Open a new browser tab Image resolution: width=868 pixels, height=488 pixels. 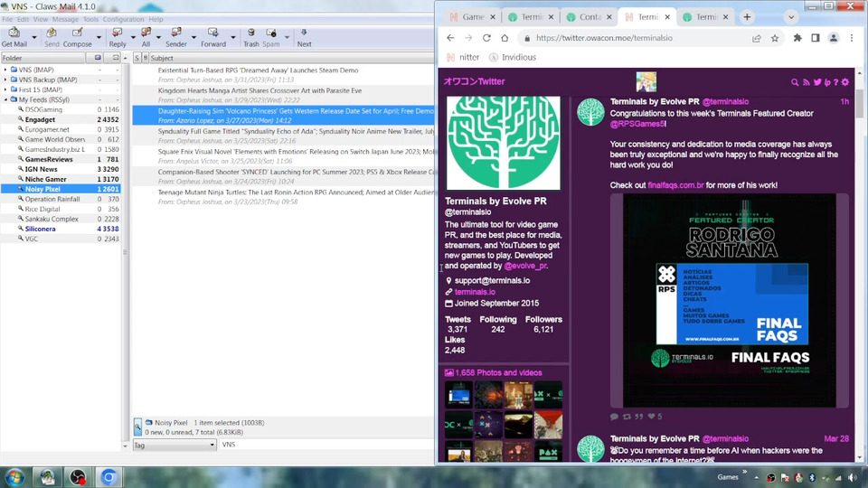(x=747, y=17)
